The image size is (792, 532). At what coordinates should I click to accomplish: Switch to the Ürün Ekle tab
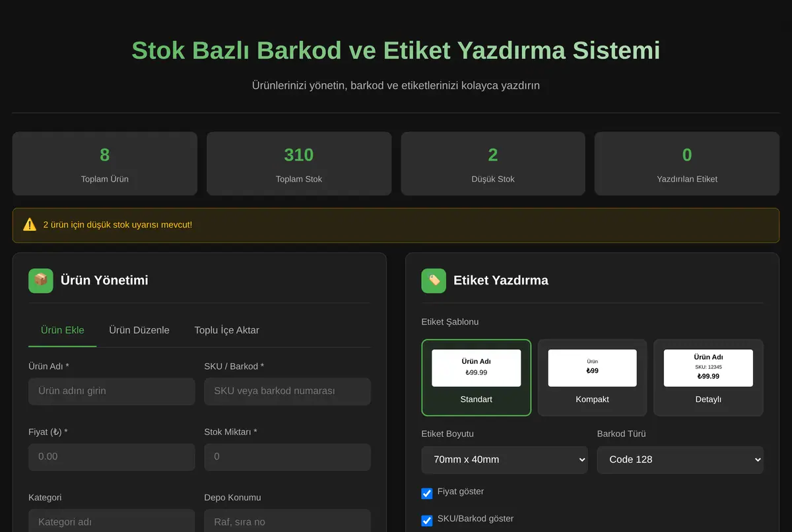click(63, 330)
